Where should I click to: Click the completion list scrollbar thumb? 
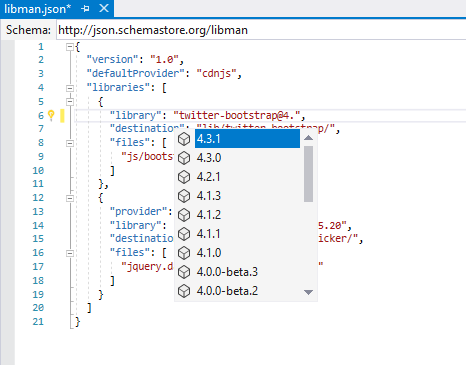pyautogui.click(x=308, y=174)
